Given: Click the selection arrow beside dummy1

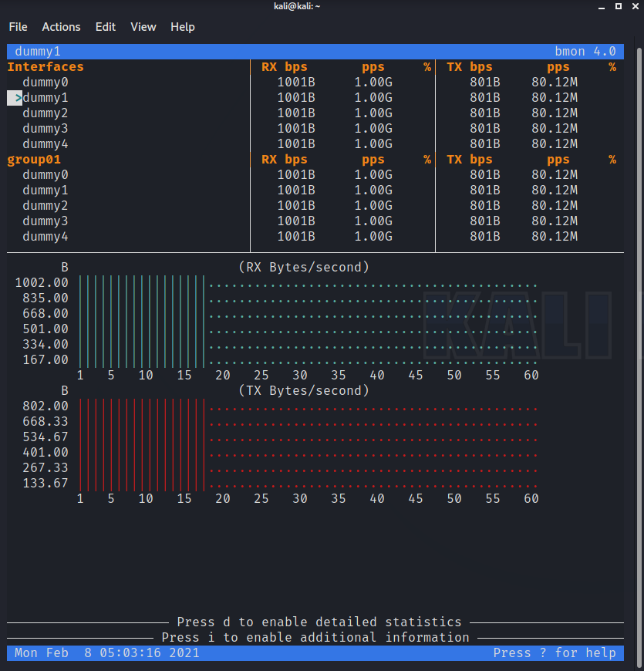Looking at the screenshot, I should click(x=17, y=98).
